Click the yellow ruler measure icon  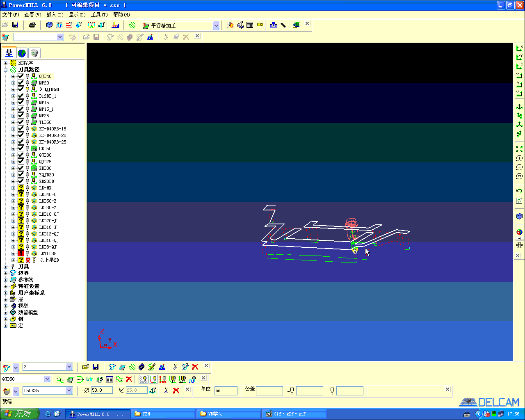pyautogui.click(x=260, y=25)
